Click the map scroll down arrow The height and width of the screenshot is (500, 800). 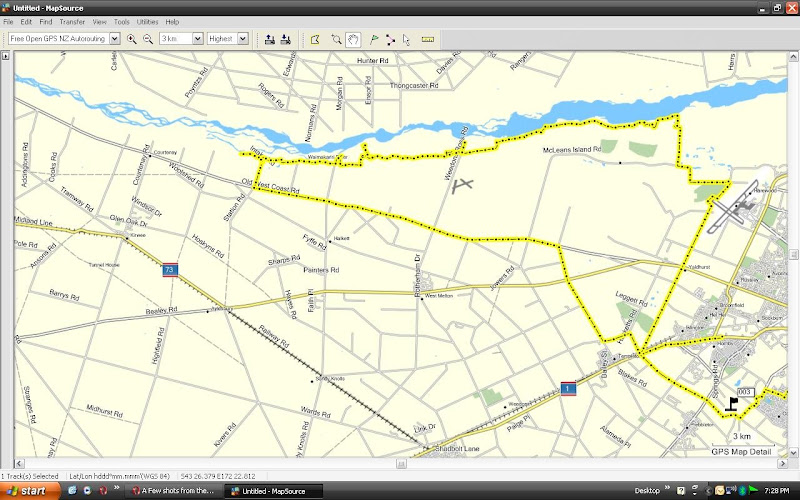793,452
